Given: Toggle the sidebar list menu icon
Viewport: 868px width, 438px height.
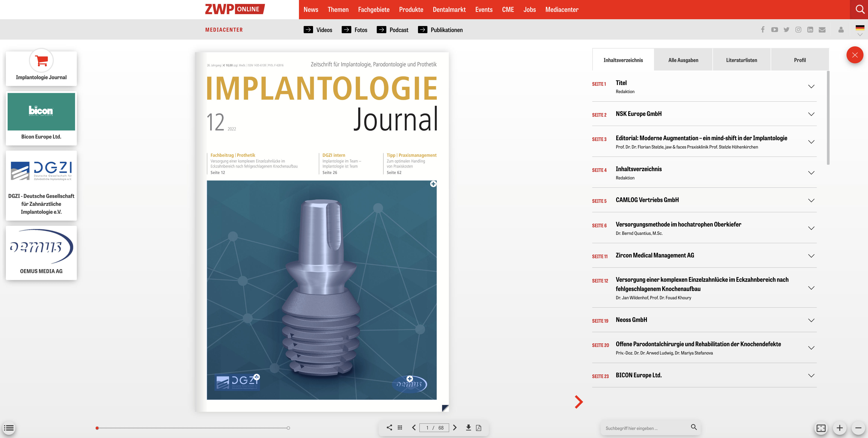Looking at the screenshot, I should pyautogui.click(x=9, y=428).
